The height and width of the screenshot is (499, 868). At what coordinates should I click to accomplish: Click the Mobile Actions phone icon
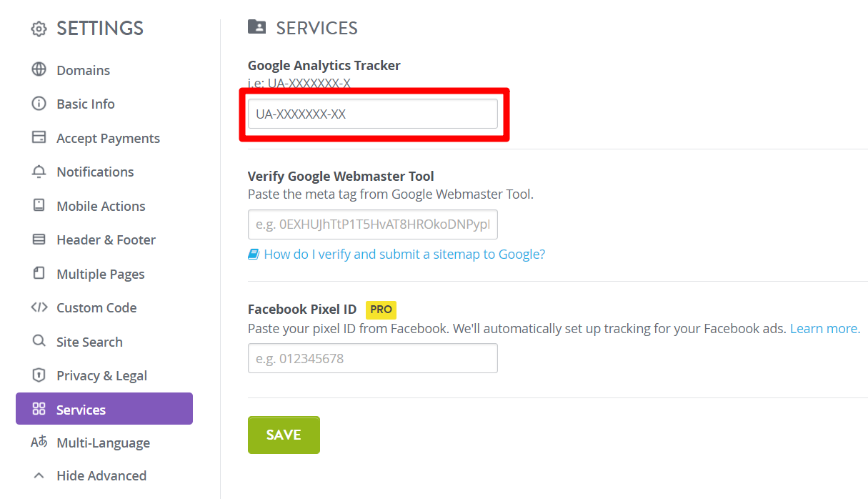pos(39,205)
